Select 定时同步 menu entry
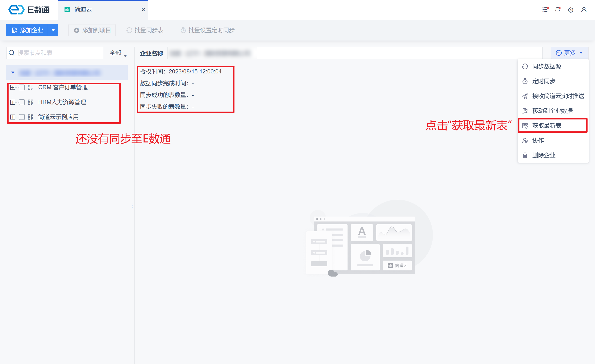 (x=544, y=81)
